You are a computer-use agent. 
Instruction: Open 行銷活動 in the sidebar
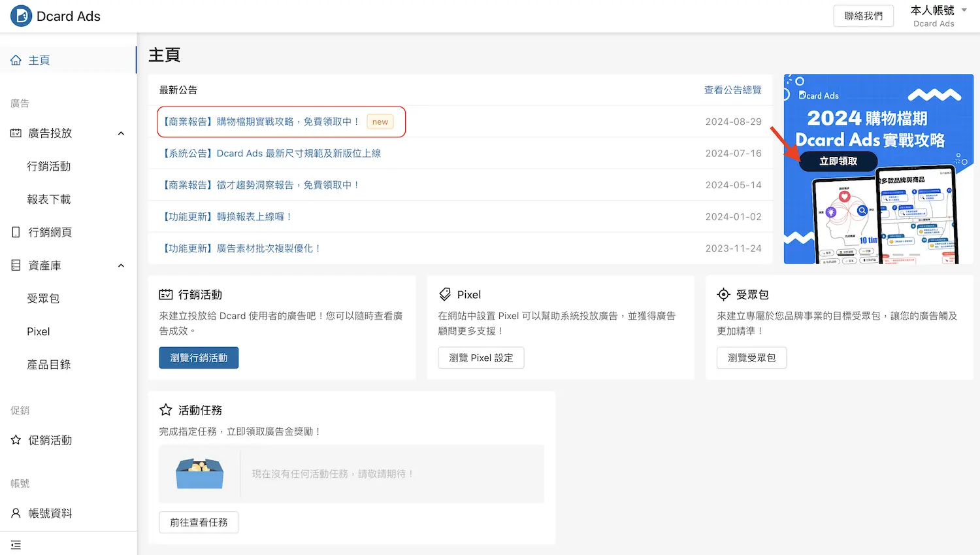[49, 167]
